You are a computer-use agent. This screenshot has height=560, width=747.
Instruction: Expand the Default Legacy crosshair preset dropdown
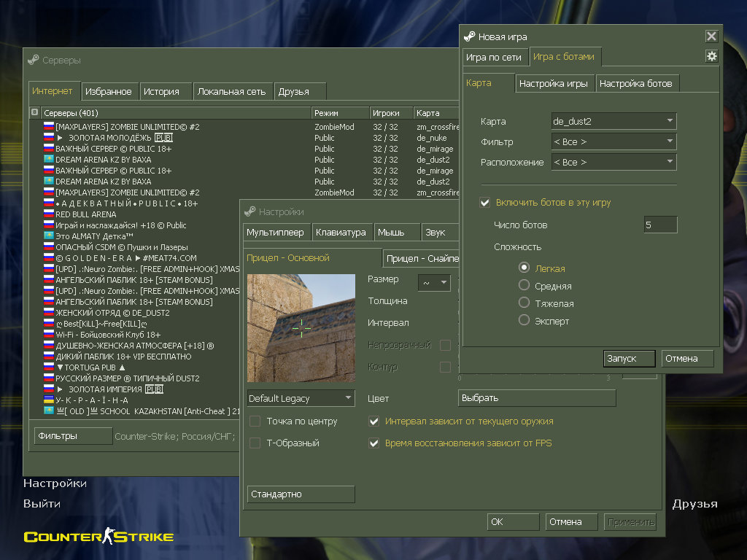301,398
